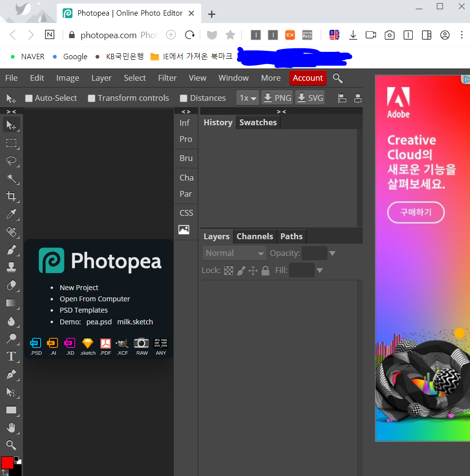
Task: Select the Hand tool
Action: (12, 428)
